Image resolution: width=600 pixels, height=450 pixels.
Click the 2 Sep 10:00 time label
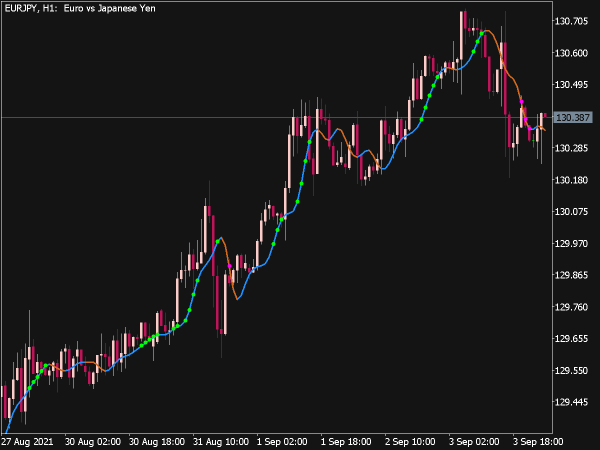(x=410, y=442)
